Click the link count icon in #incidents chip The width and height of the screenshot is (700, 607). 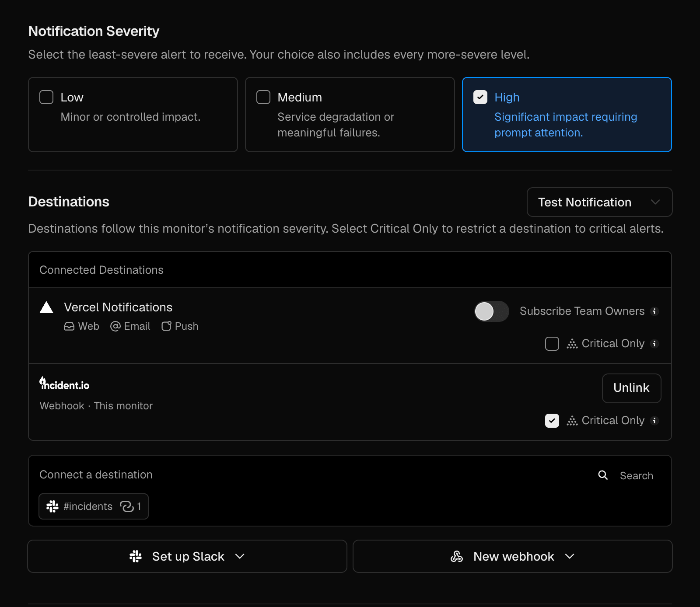click(x=127, y=506)
